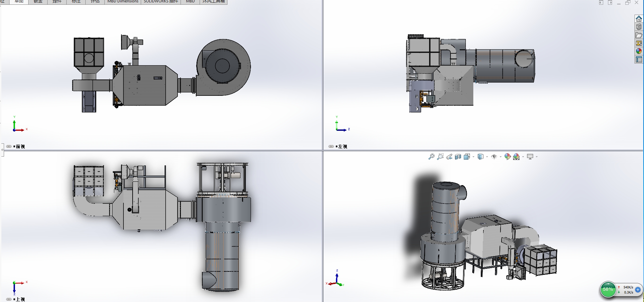Expand the View Settings dropdown arrow
The height and width of the screenshot is (302, 644).
(537, 157)
